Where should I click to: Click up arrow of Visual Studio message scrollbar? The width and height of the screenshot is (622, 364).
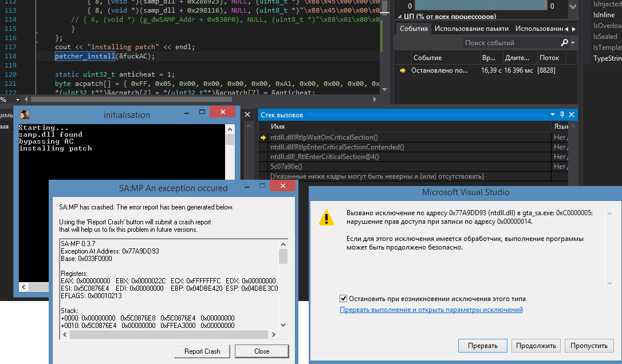[610, 213]
